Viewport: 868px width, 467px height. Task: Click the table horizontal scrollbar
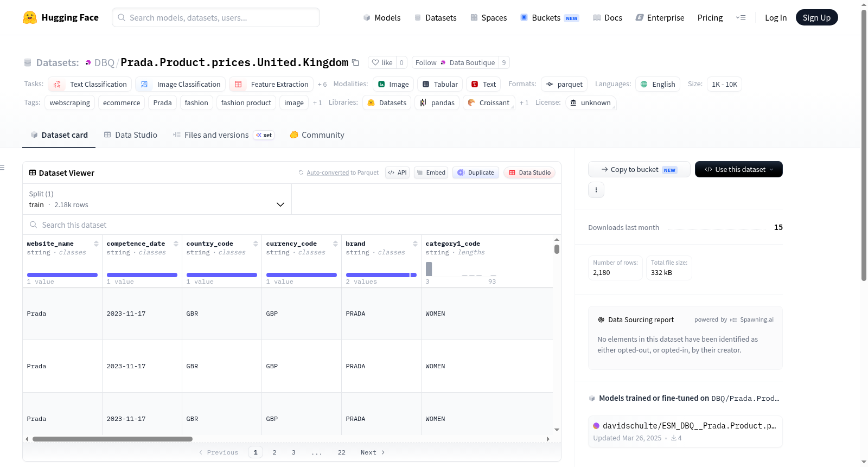[112, 439]
